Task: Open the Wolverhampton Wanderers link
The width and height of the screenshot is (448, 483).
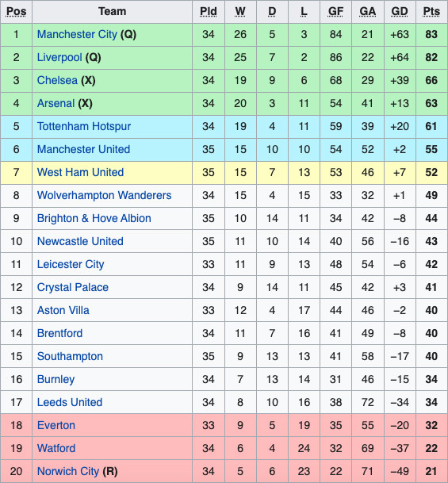Action: [x=104, y=196]
